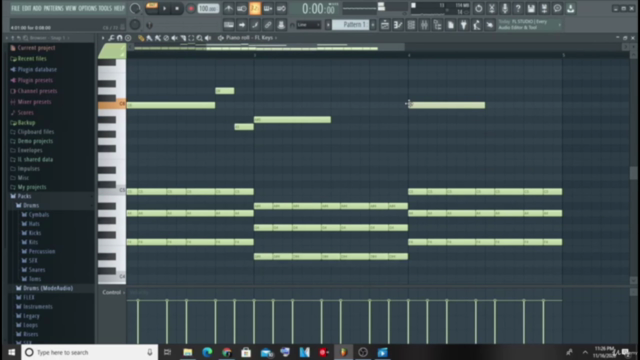The height and width of the screenshot is (360, 640).
Task: Open the undo history icon
Action: click(x=478, y=8)
